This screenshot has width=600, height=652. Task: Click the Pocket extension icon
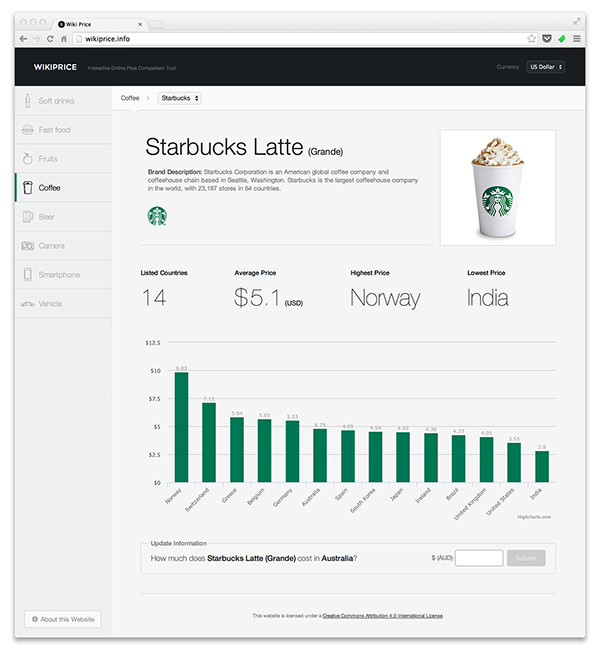[x=547, y=39]
